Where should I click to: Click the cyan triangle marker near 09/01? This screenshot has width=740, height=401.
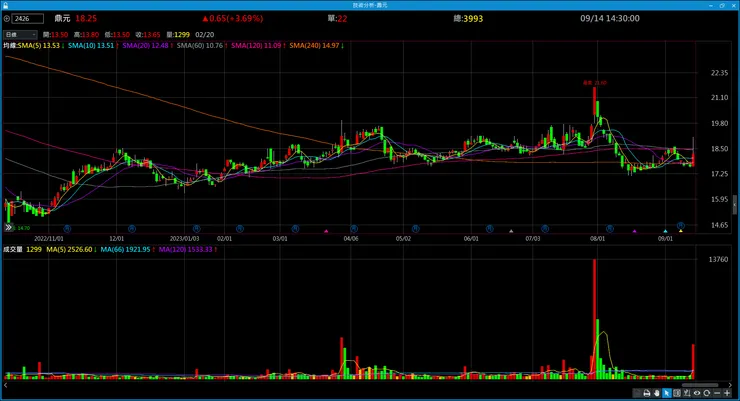pos(665,231)
